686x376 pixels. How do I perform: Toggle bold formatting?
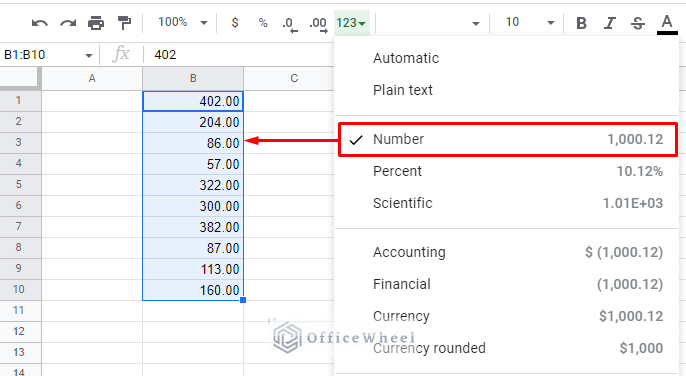coord(581,23)
